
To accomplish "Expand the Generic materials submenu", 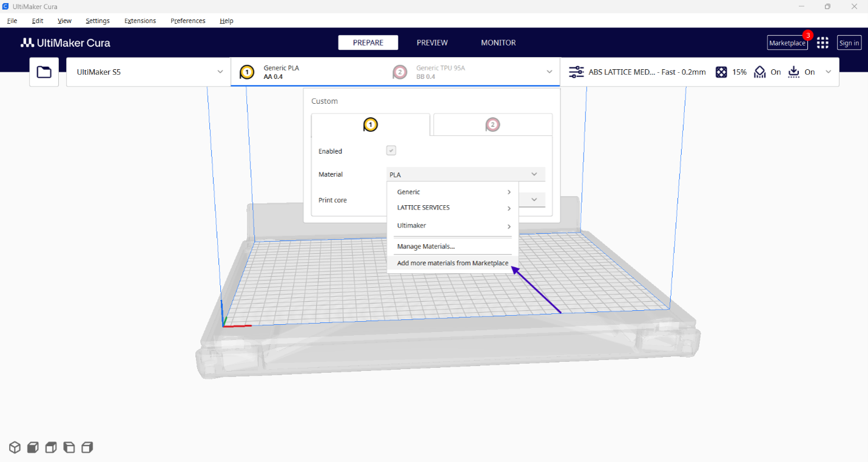I will [453, 192].
